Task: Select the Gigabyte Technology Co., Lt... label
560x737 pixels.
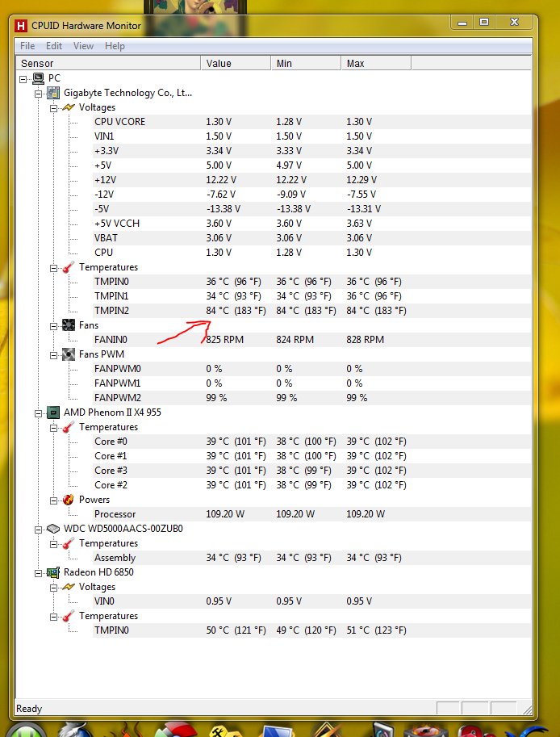Action: tap(127, 93)
